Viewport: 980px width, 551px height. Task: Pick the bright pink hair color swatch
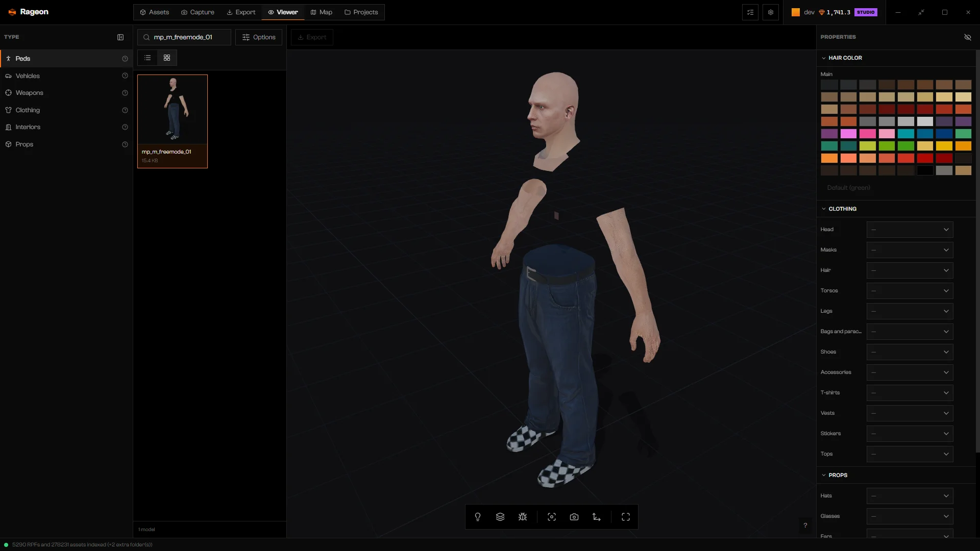(x=867, y=134)
